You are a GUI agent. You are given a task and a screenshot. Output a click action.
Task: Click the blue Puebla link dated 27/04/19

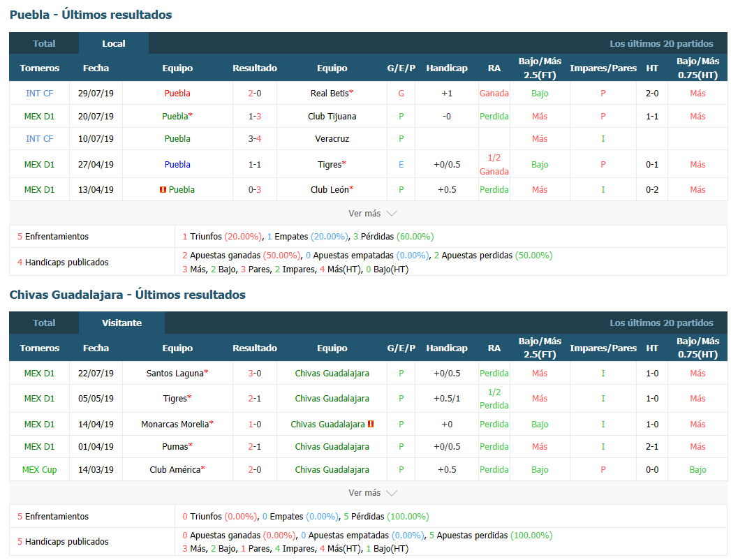[x=177, y=164]
